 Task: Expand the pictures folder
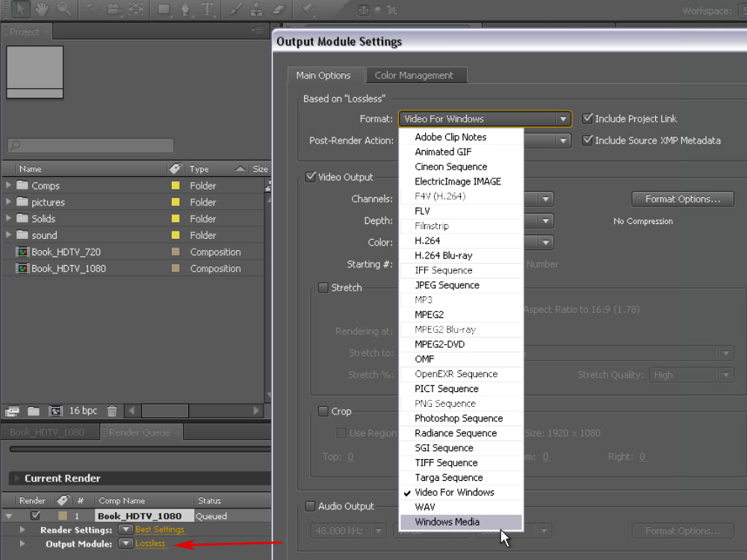(8, 202)
